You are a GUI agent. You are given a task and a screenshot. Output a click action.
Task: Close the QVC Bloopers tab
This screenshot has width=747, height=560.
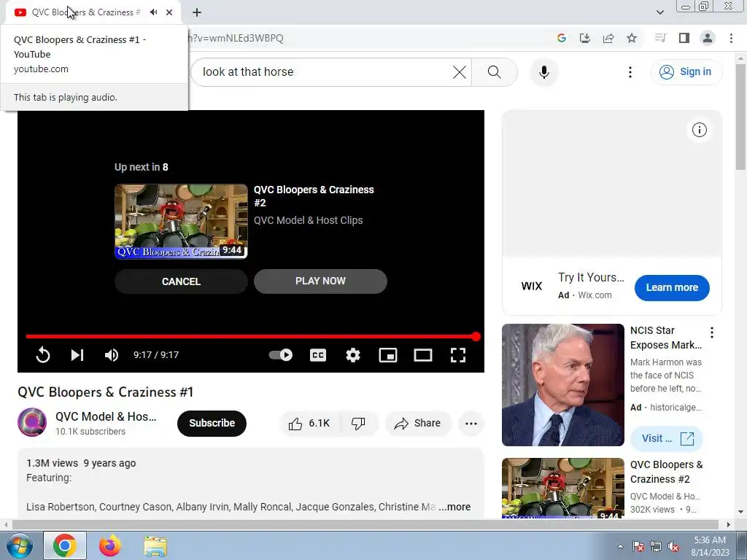[x=169, y=12]
